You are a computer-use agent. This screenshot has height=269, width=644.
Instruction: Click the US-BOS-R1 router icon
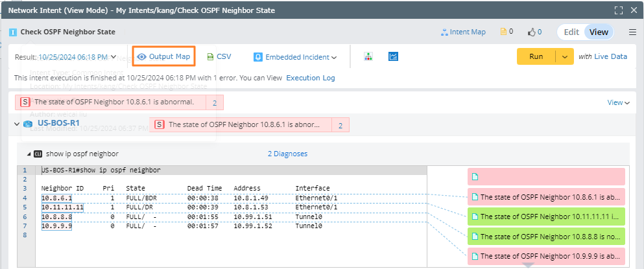coord(29,124)
